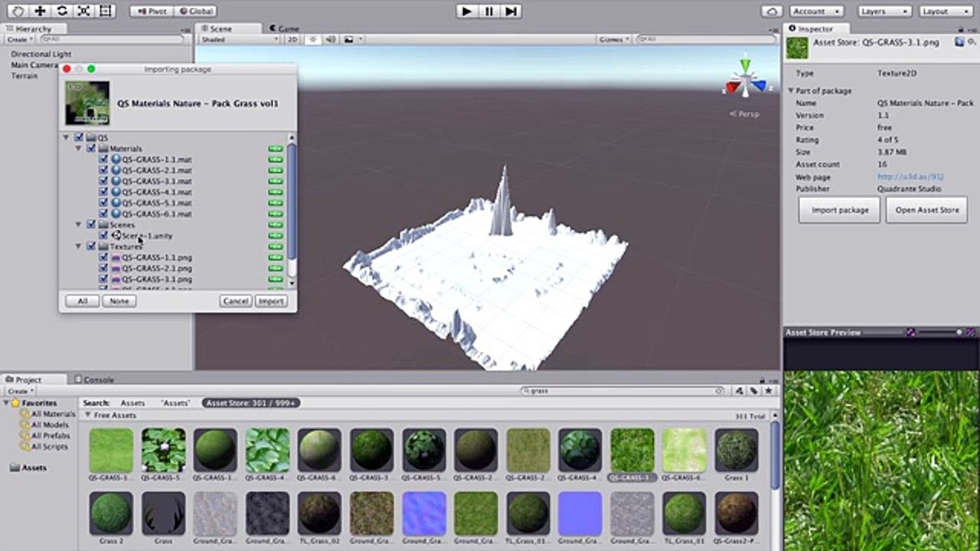Viewport: 980px width, 551px height.
Task: Select All Prefabs in Favorites
Action: [46, 435]
